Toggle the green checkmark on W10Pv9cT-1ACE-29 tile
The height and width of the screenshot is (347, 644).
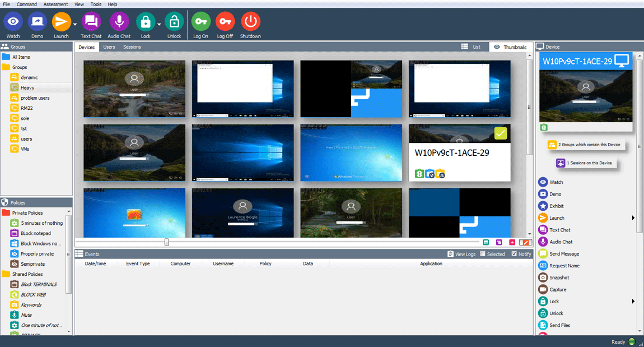pyautogui.click(x=501, y=133)
